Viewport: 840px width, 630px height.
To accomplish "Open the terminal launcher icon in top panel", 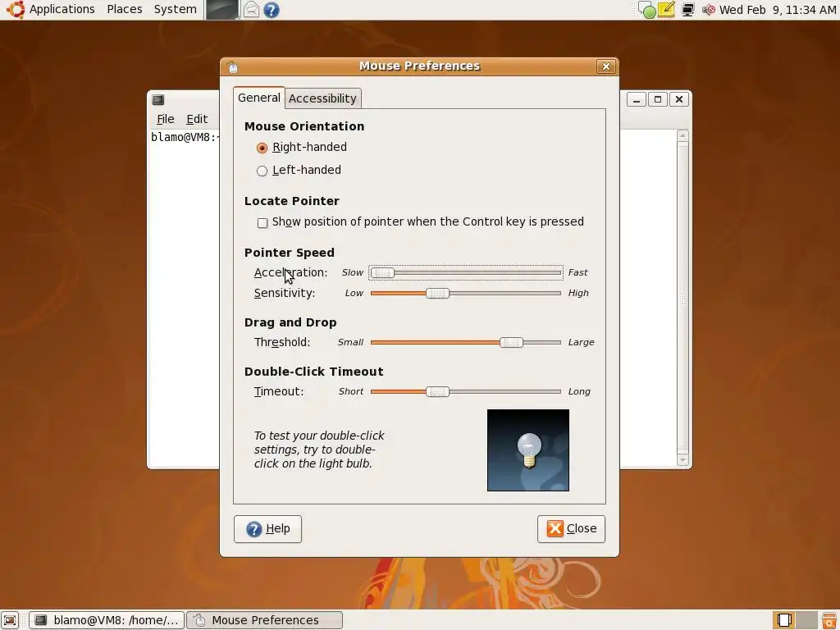I will click(221, 10).
